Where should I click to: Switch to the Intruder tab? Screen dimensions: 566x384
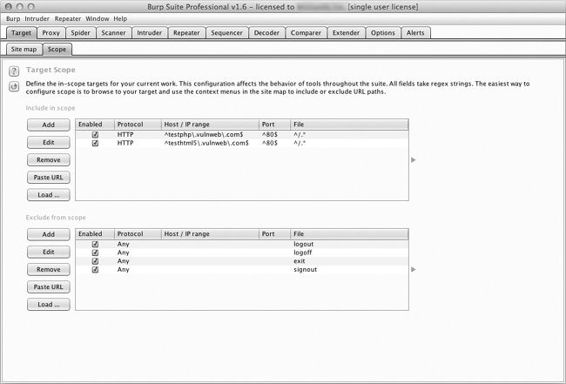pyautogui.click(x=149, y=33)
